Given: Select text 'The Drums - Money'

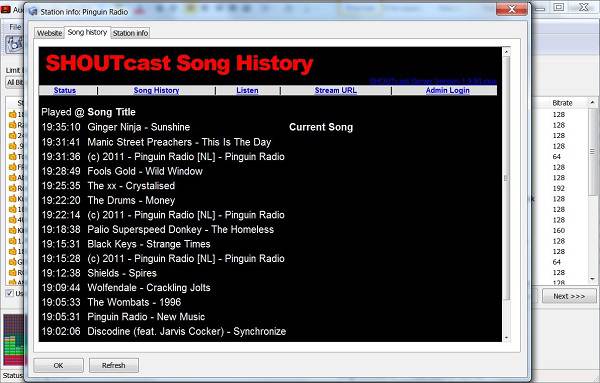Looking at the screenshot, I should pos(131,200).
